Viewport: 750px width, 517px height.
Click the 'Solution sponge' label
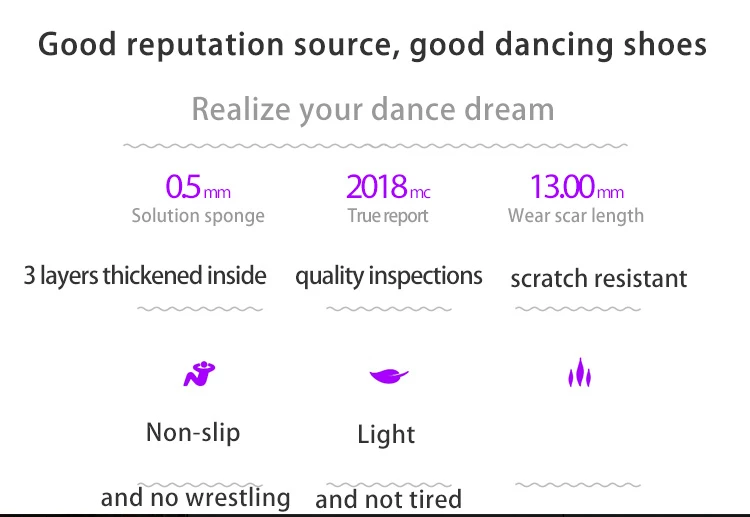click(x=198, y=216)
